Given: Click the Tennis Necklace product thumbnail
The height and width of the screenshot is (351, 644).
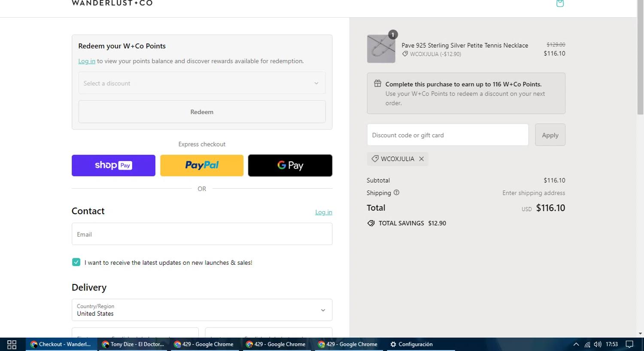Looking at the screenshot, I should tap(381, 49).
